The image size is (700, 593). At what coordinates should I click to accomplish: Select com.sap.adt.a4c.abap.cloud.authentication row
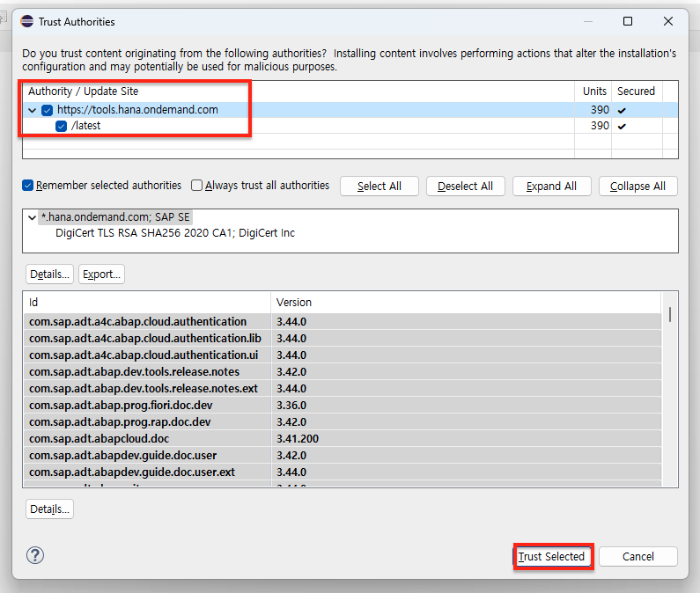[343, 322]
